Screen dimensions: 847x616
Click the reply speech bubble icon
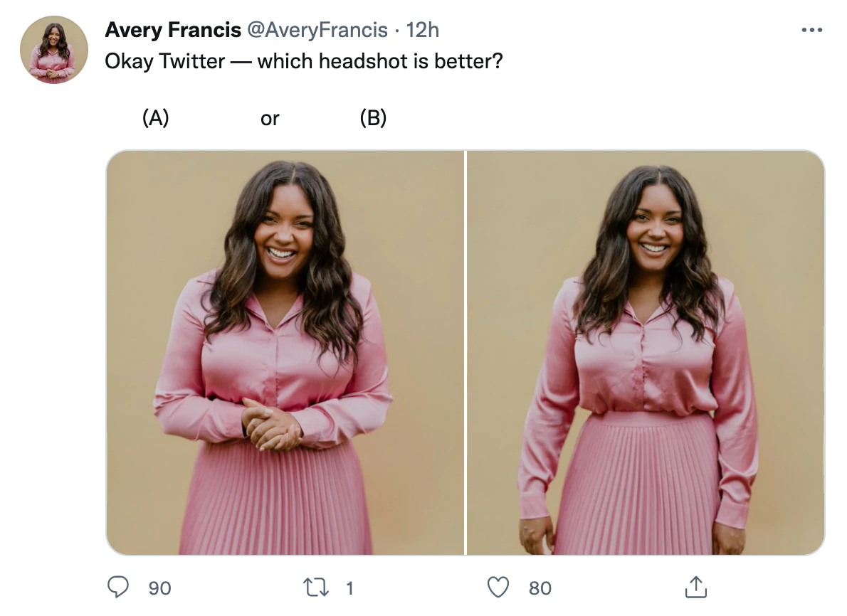pos(117,588)
